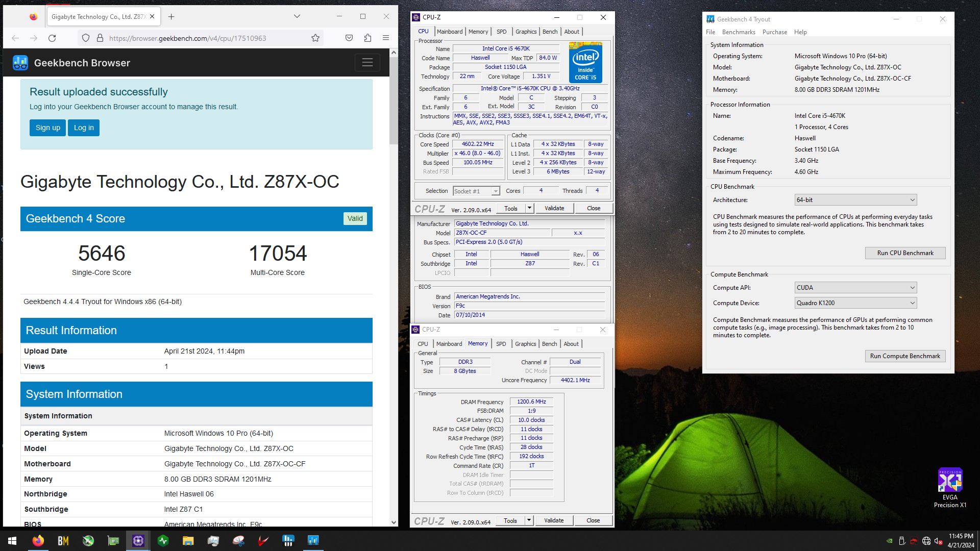Click the safely remove USB tray icon
This screenshot has height=551, width=980.
click(x=902, y=541)
